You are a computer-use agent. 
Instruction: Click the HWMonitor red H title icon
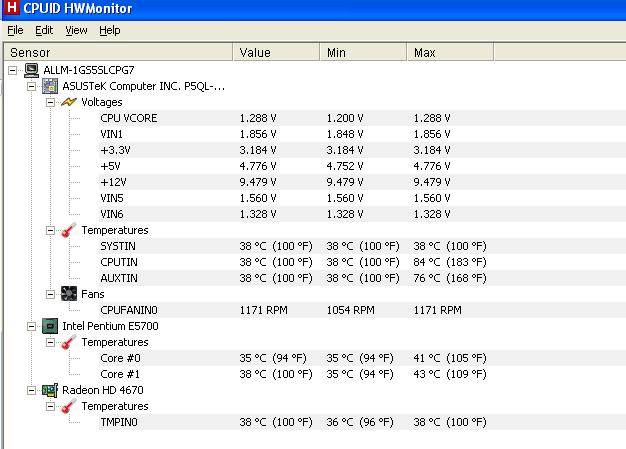12,7
